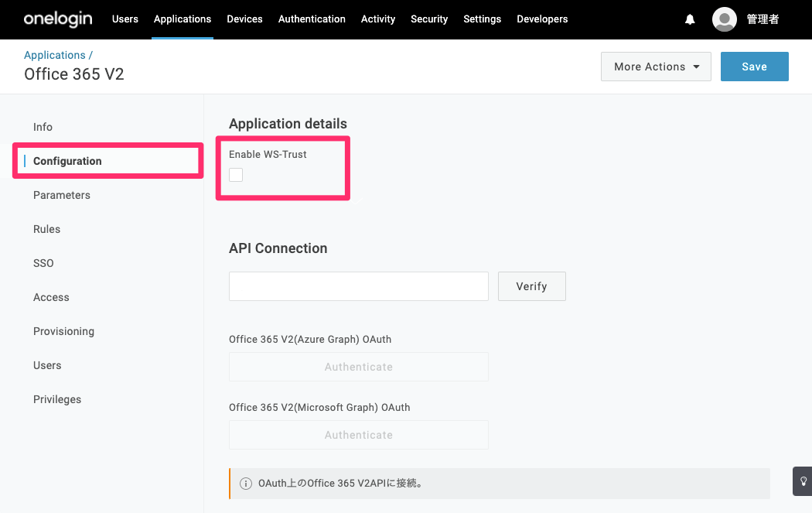Select the Parameters sidebar tab
Viewport: 812px width, 513px height.
[62, 195]
